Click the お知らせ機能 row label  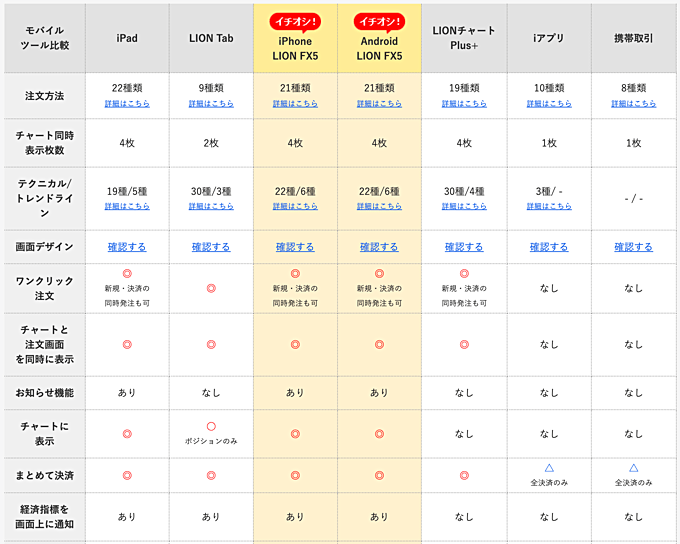pos(45,393)
